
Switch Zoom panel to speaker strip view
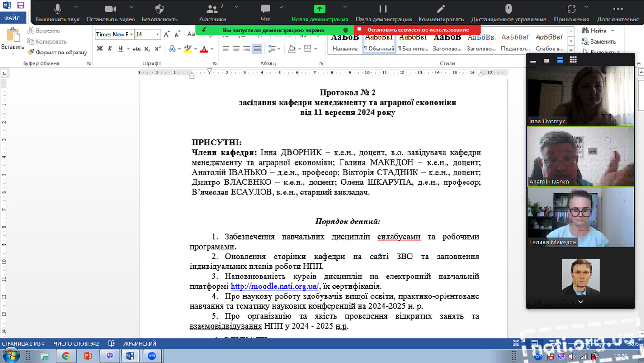(x=559, y=60)
